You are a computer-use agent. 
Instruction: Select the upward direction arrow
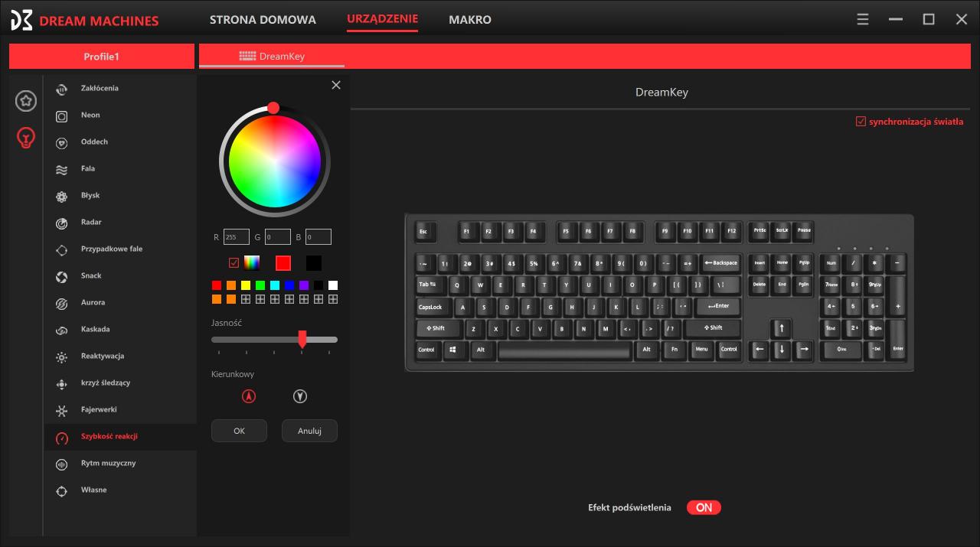249,396
